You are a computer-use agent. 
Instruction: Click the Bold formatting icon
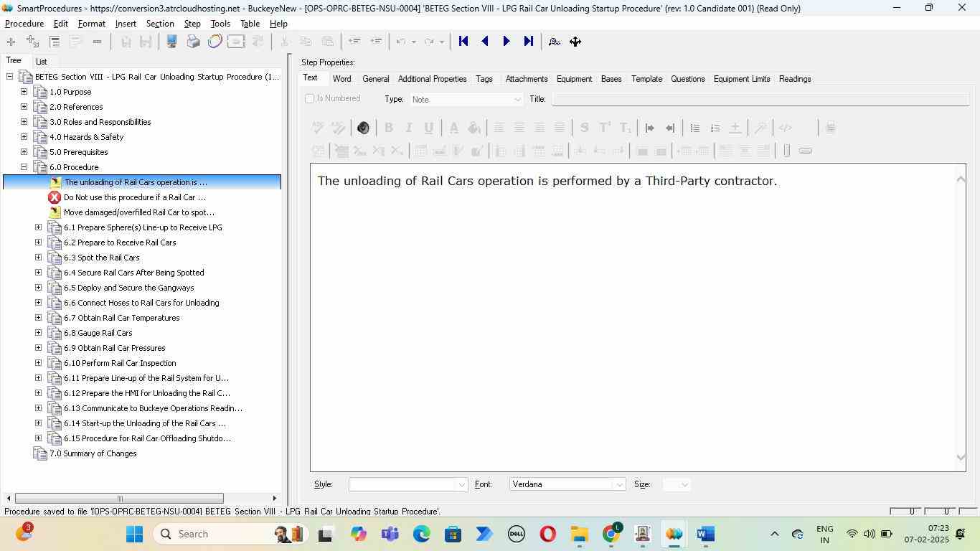(x=388, y=128)
